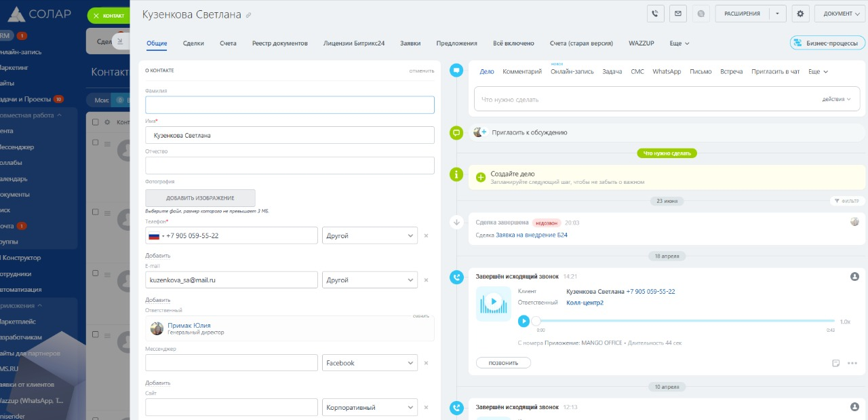The width and height of the screenshot is (868, 420).
Task: Open the Заявка на внедрение Б24 deal link
Action: click(x=532, y=235)
